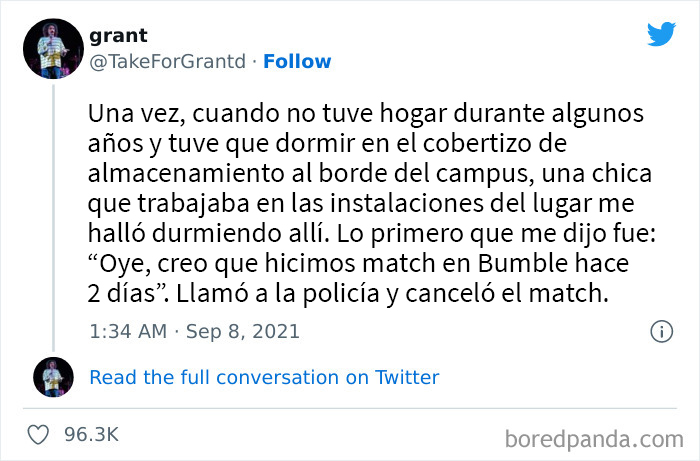This screenshot has height=461, width=700.
Task: Like the tweet with the heart icon
Action: (42, 434)
